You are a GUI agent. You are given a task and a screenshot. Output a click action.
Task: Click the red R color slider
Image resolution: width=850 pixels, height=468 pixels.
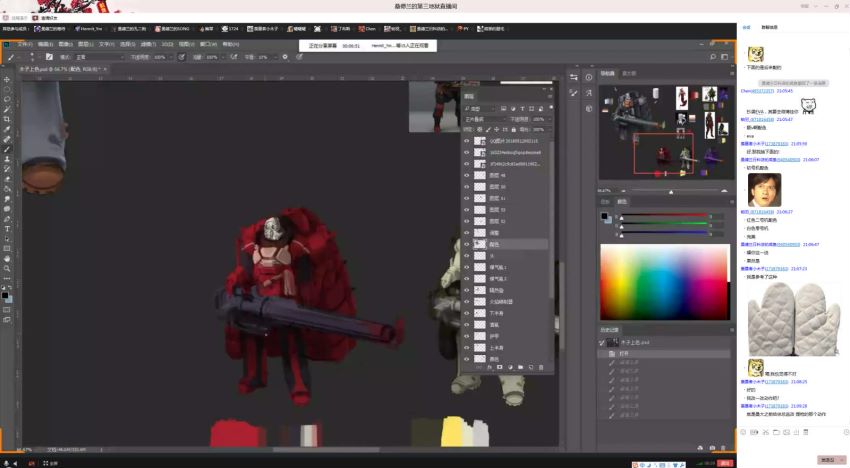click(665, 215)
